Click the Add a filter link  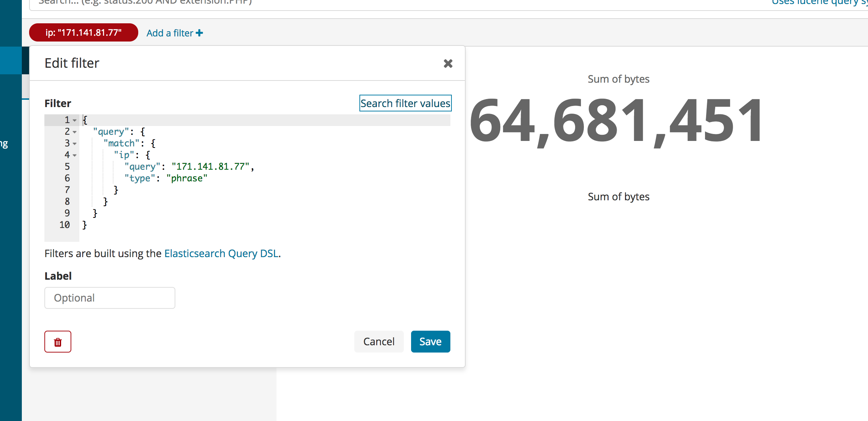tap(170, 33)
